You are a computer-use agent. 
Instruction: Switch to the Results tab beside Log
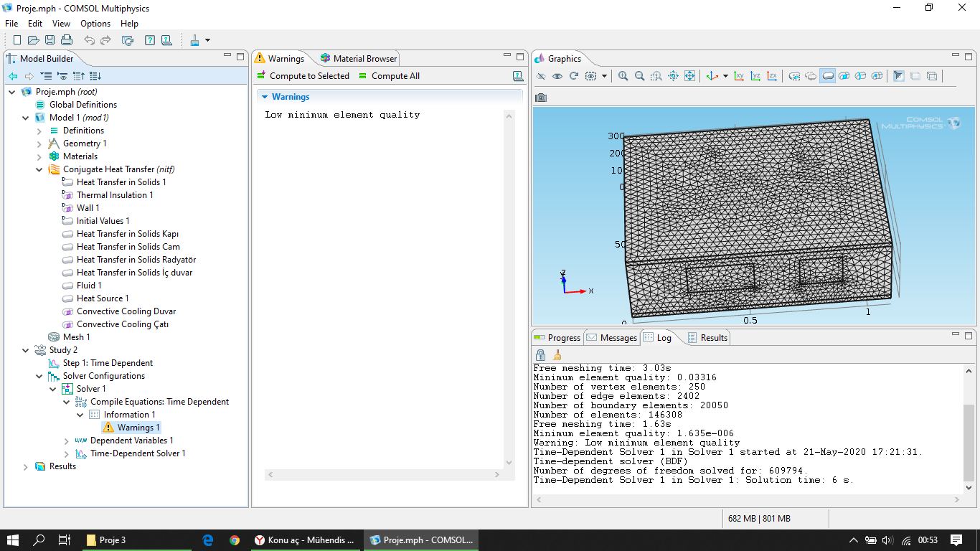click(x=707, y=338)
